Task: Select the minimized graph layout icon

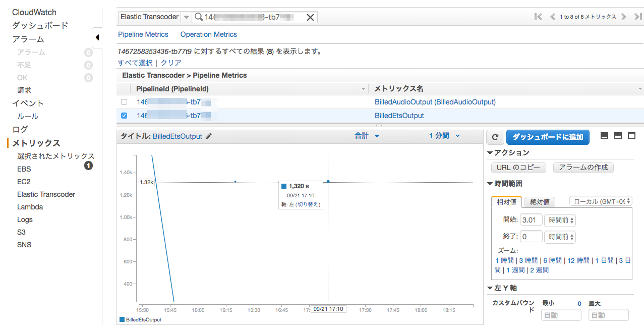Action: coord(604,136)
